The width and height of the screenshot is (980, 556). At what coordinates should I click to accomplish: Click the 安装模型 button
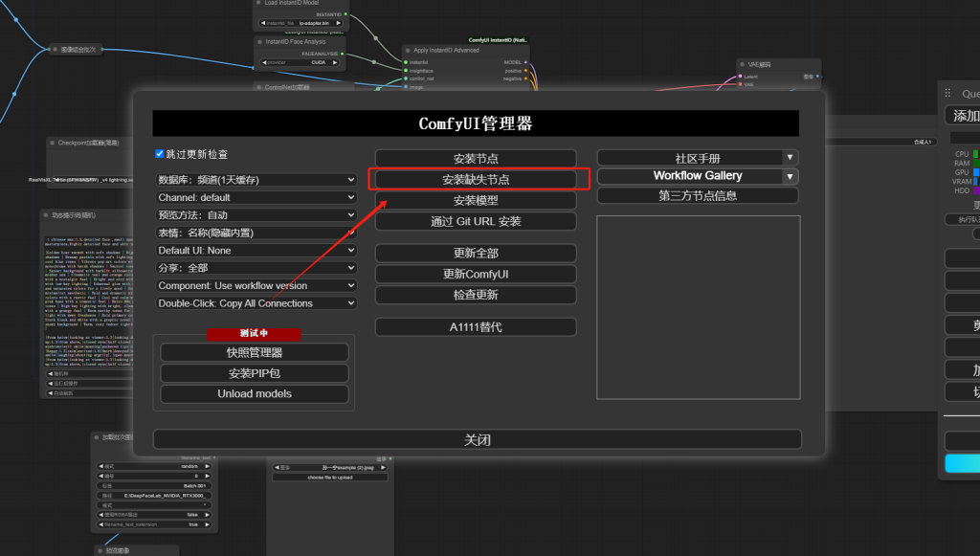click(476, 201)
